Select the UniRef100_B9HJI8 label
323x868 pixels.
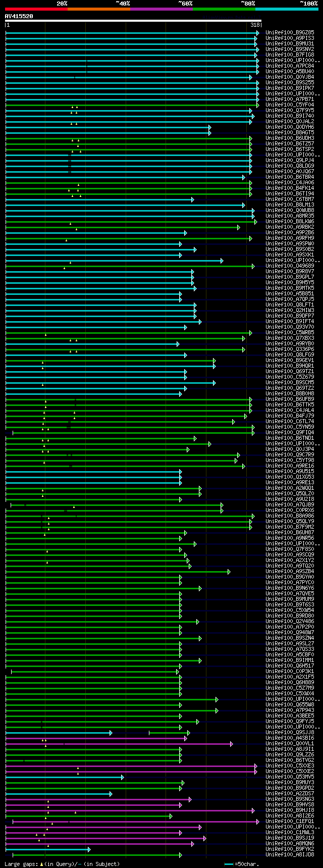click(290, 810)
